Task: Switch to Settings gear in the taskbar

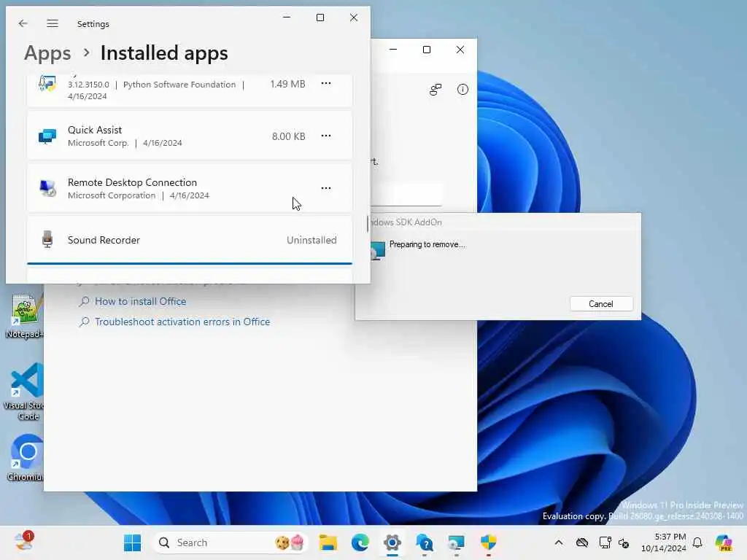Action: [x=392, y=542]
